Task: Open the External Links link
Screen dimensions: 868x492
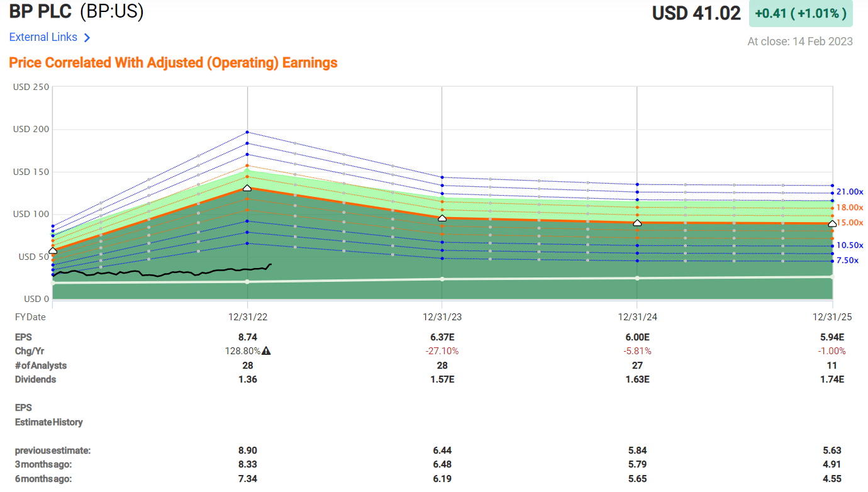Action: pyautogui.click(x=43, y=37)
